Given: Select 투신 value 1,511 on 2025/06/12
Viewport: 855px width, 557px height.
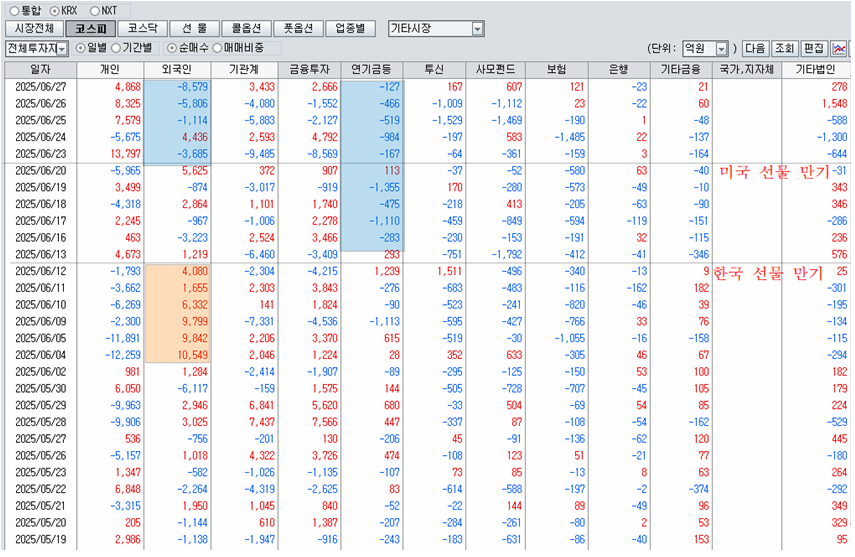Looking at the screenshot, I should point(450,271).
